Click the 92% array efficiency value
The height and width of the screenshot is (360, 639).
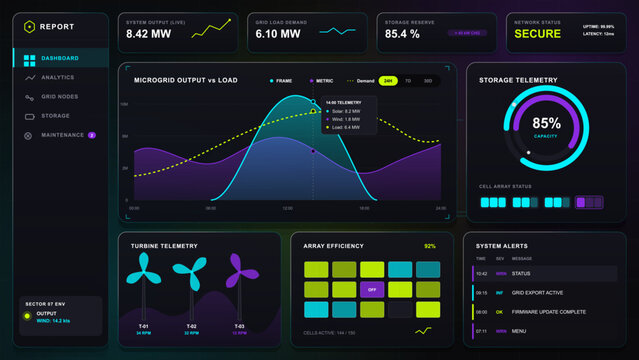[x=430, y=246]
